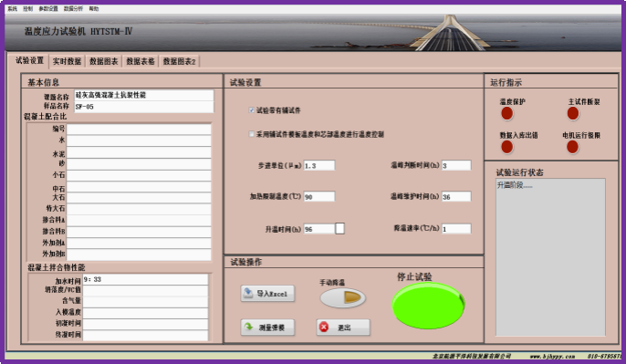
Task: Click the 加热限制温度 field with 90
Action: pos(319,196)
